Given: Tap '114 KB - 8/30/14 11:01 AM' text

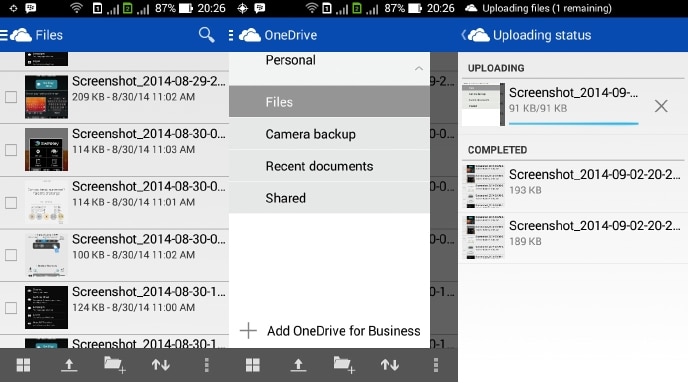Looking at the screenshot, I should coord(133,202).
